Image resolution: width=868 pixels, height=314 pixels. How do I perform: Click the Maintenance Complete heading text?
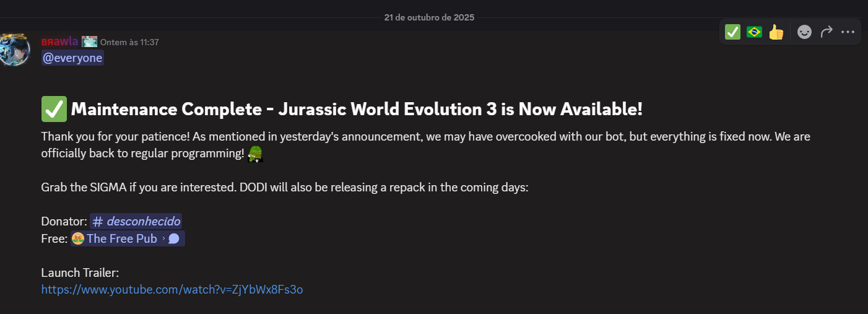coord(357,110)
